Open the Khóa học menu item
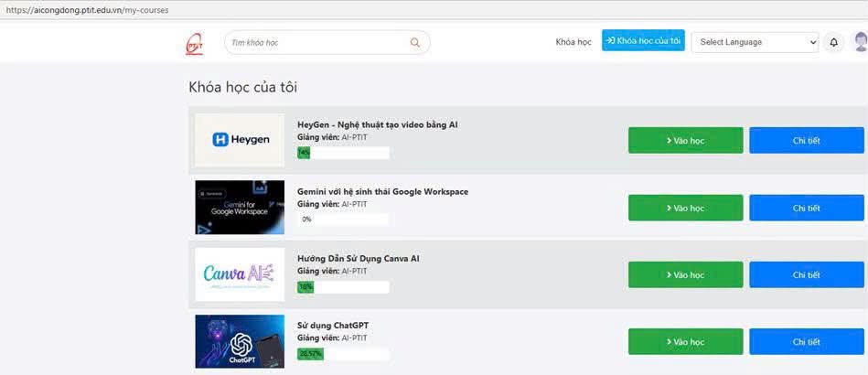This screenshot has width=868, height=375. point(573,42)
